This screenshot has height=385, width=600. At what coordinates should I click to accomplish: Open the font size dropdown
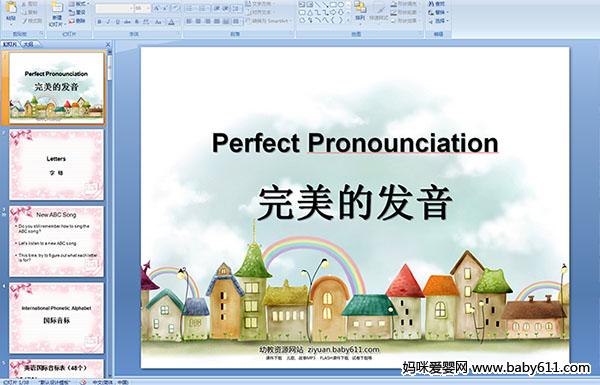click(148, 8)
